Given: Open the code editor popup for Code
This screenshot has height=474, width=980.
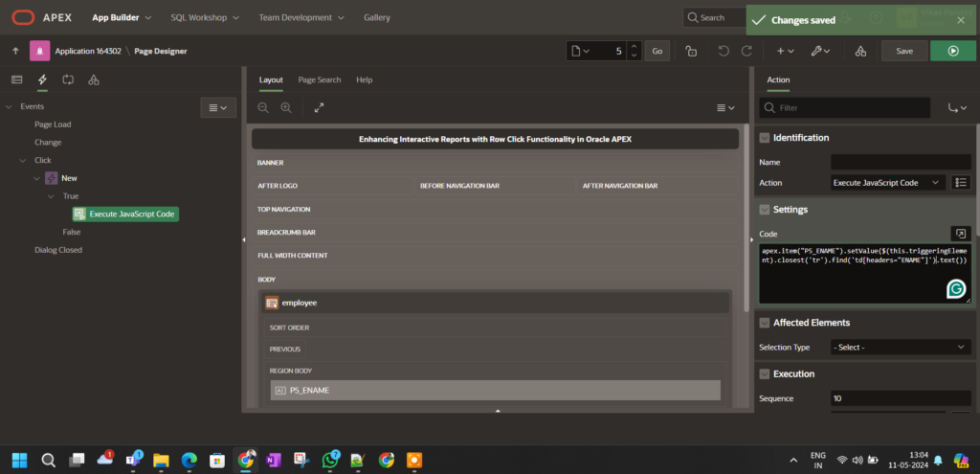Looking at the screenshot, I should (x=961, y=233).
